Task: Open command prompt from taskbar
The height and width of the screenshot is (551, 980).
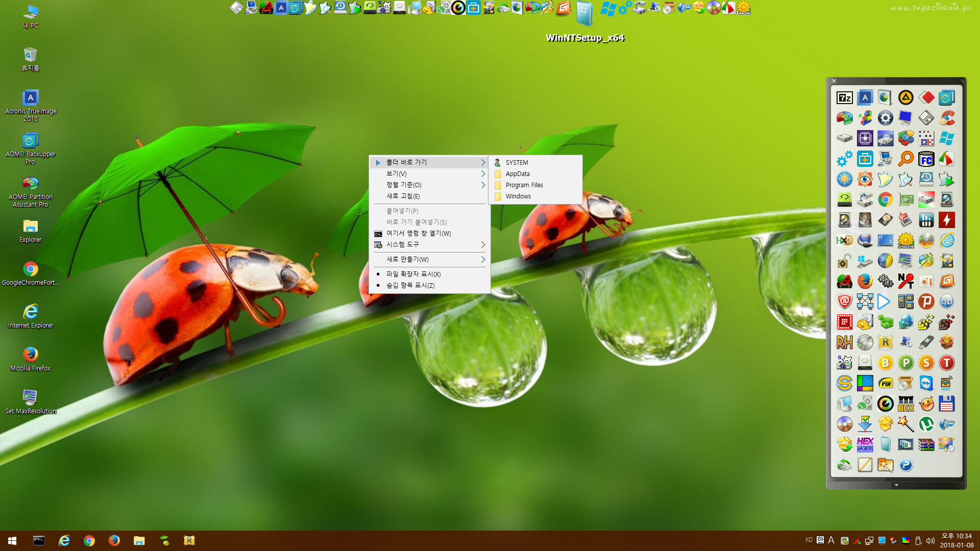Action: point(39,541)
